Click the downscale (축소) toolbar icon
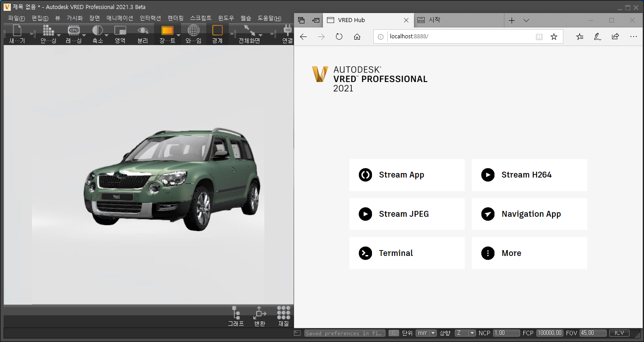 coord(97,31)
